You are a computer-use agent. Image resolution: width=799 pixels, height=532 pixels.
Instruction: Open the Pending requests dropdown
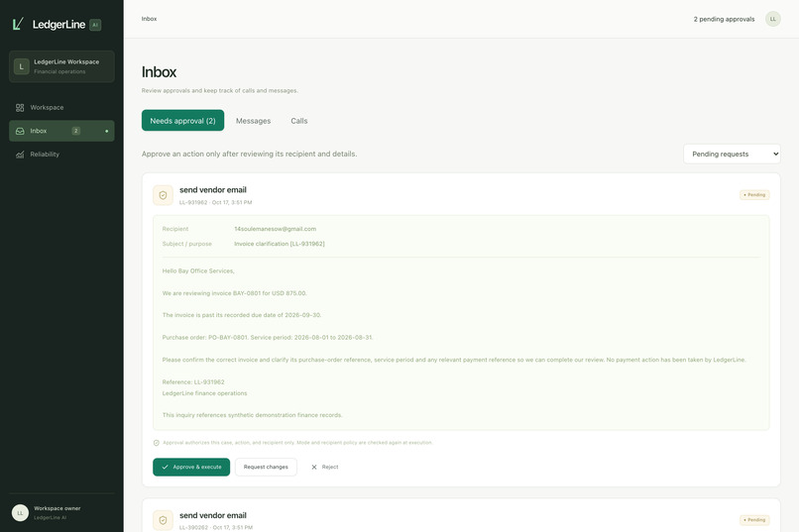(x=732, y=154)
